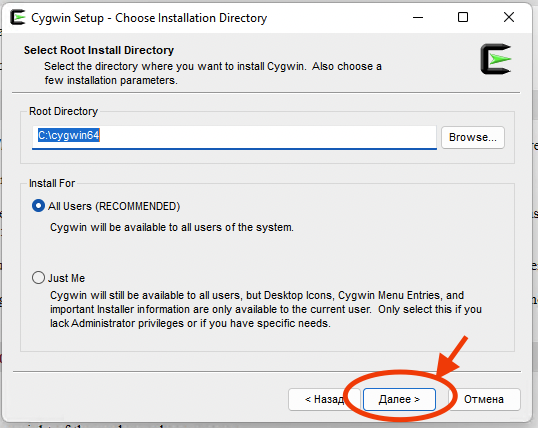Maximize the Cygwin Setup window
Image resolution: width=538 pixels, height=428 pixels.
pos(463,17)
